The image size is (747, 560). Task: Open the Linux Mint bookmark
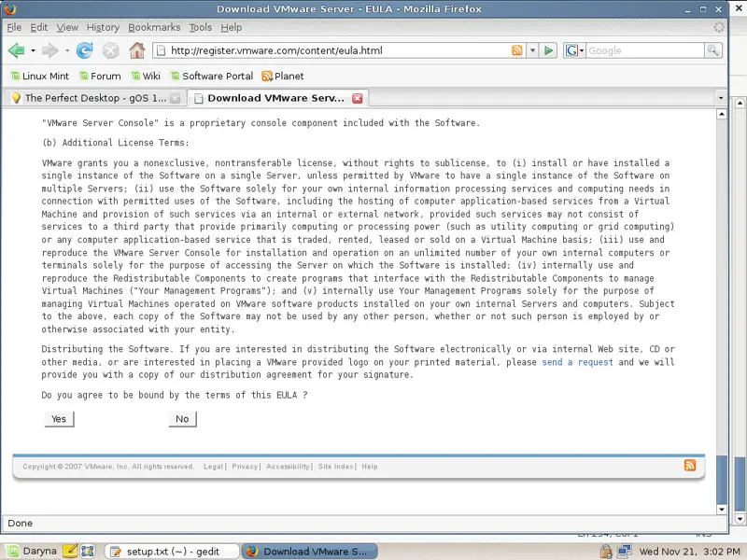(40, 77)
